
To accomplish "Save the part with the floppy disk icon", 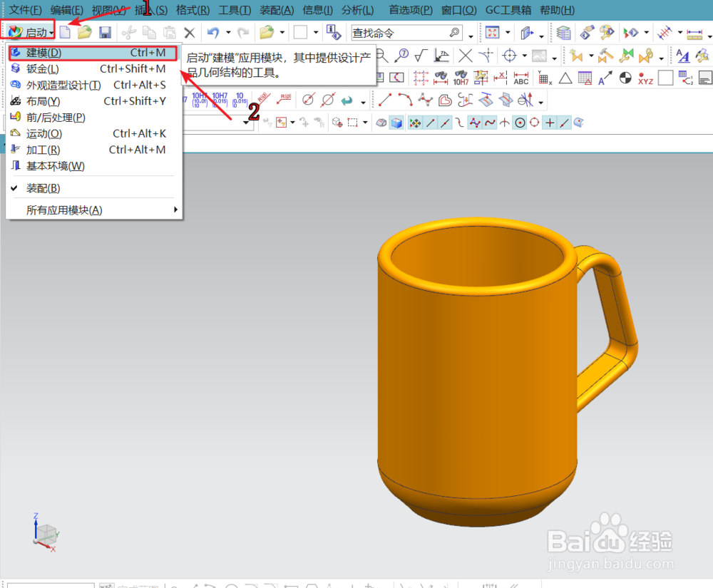I will click(x=105, y=32).
